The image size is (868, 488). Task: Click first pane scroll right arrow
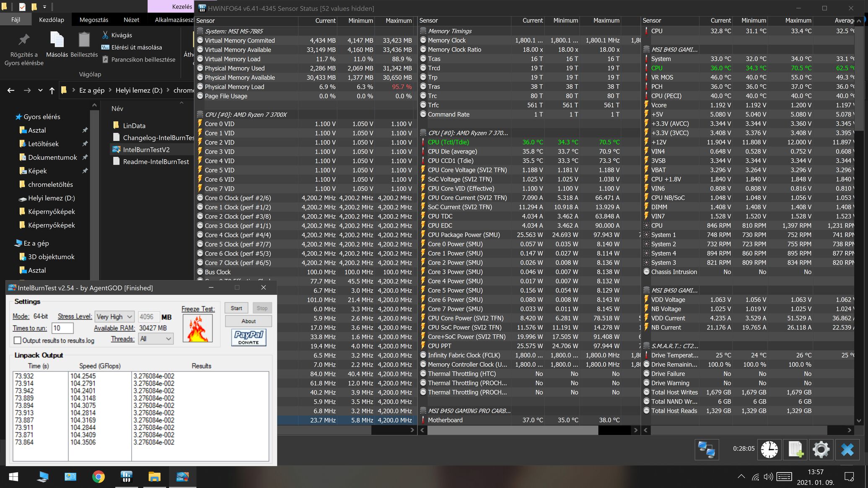point(412,430)
